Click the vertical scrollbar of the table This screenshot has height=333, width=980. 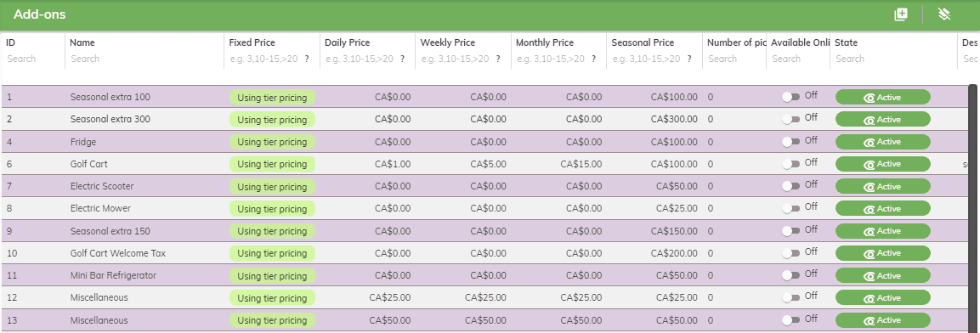click(x=972, y=208)
